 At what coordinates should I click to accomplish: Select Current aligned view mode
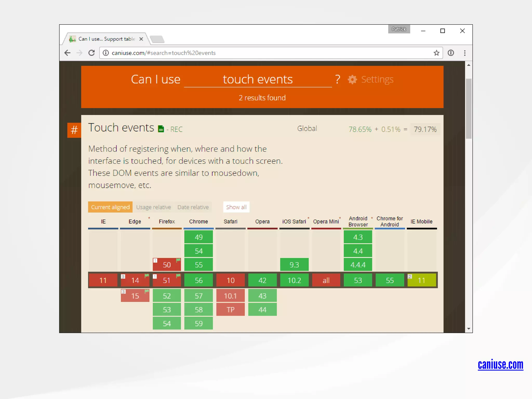tap(110, 207)
